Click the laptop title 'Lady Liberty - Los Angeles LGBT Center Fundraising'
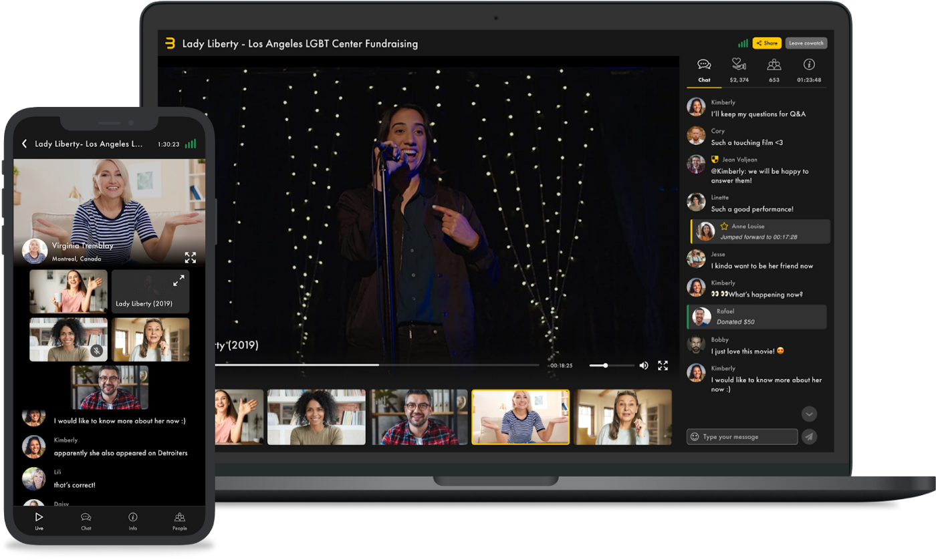The height and width of the screenshot is (560, 936). point(300,43)
